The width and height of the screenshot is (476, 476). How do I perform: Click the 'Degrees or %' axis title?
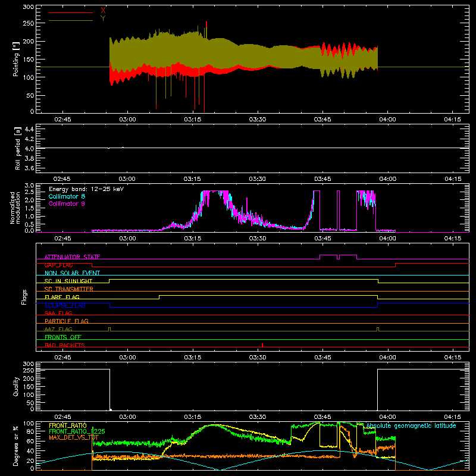point(16,446)
